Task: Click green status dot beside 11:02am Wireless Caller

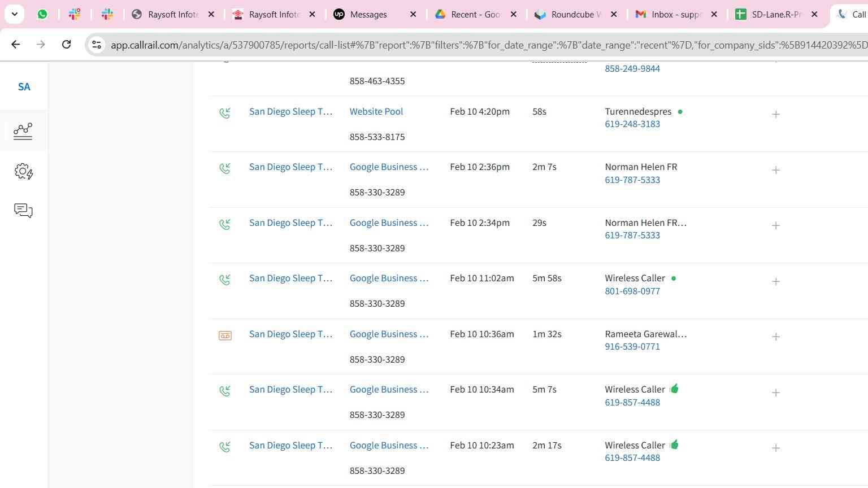Action: coord(673,278)
